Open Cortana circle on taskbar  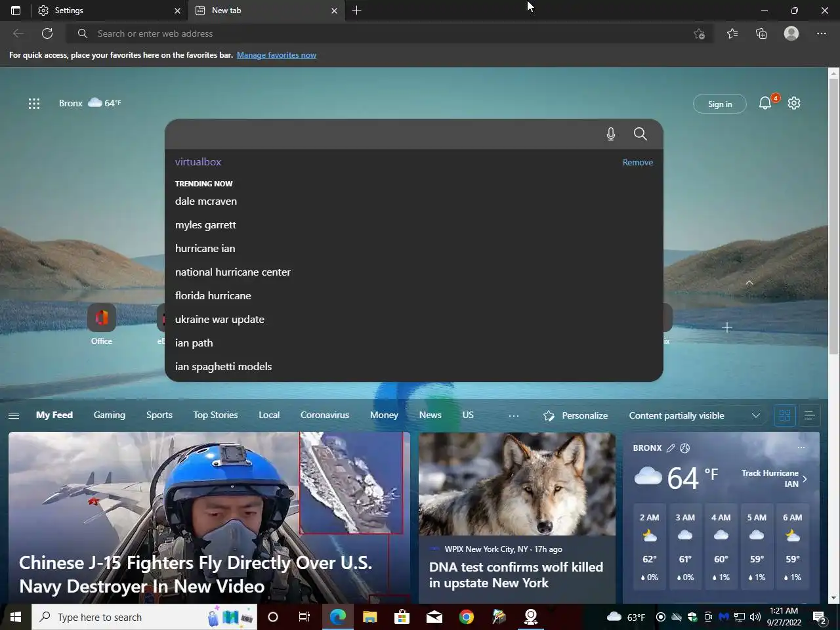(x=273, y=617)
